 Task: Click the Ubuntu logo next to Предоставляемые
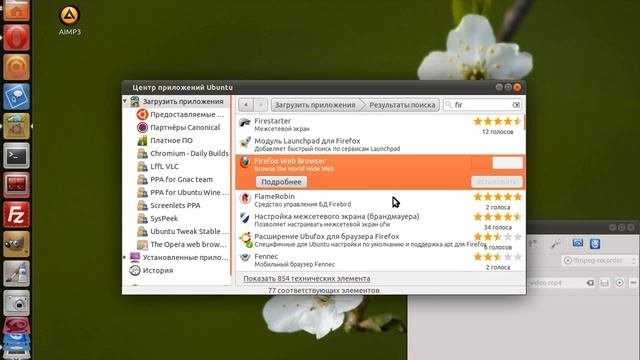(x=142, y=115)
